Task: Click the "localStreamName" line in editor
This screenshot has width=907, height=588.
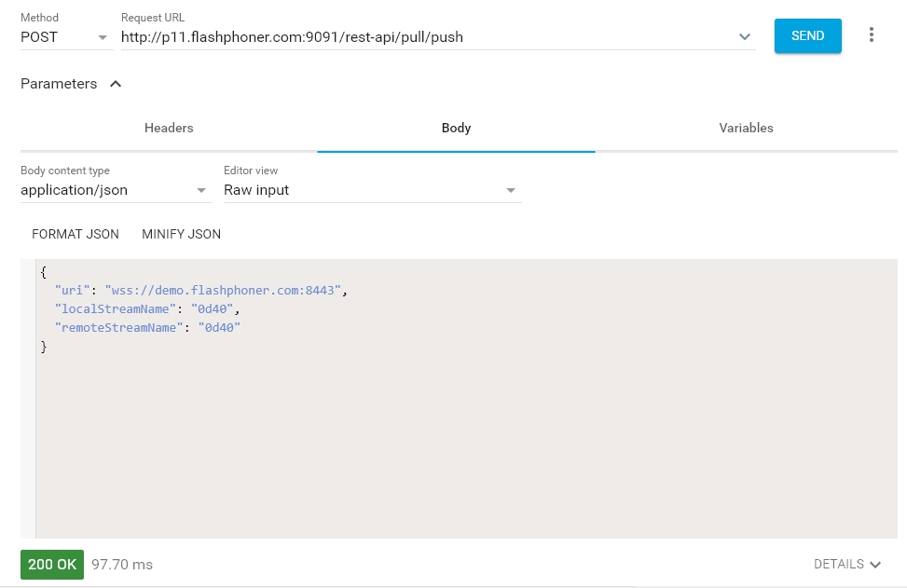Action: click(147, 309)
